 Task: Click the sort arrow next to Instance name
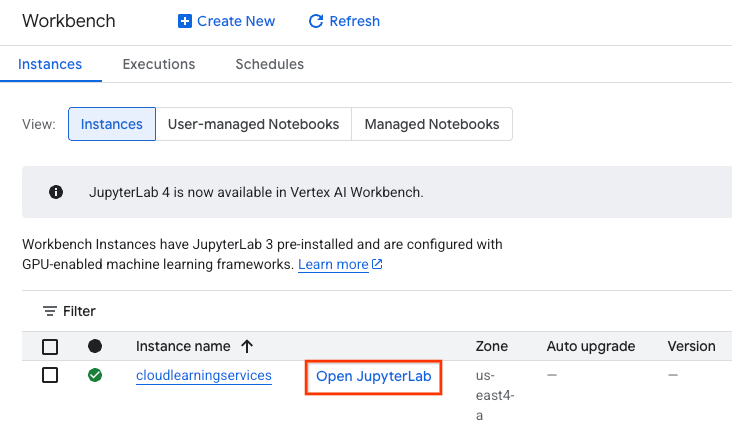click(247, 346)
